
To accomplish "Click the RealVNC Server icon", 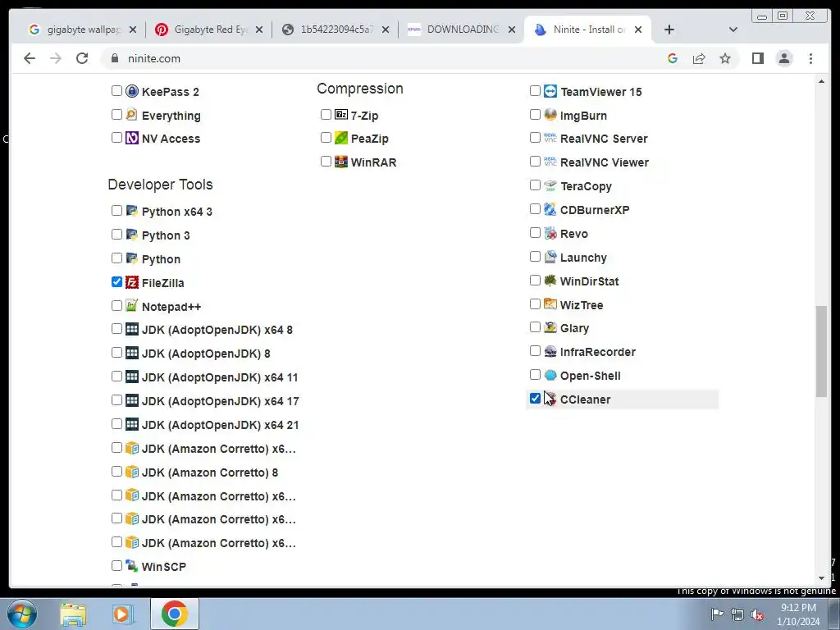I will pyautogui.click(x=550, y=138).
